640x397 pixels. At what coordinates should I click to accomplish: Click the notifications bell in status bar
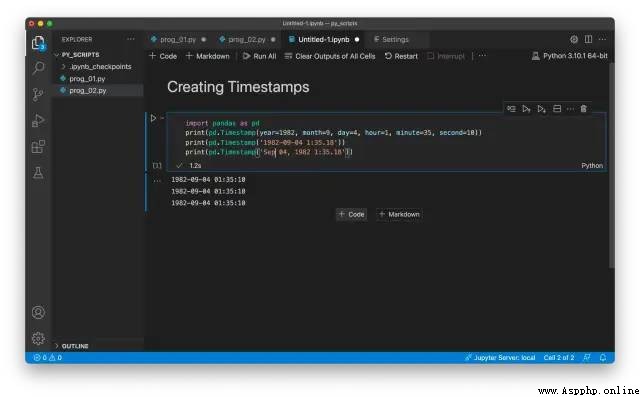(603, 357)
